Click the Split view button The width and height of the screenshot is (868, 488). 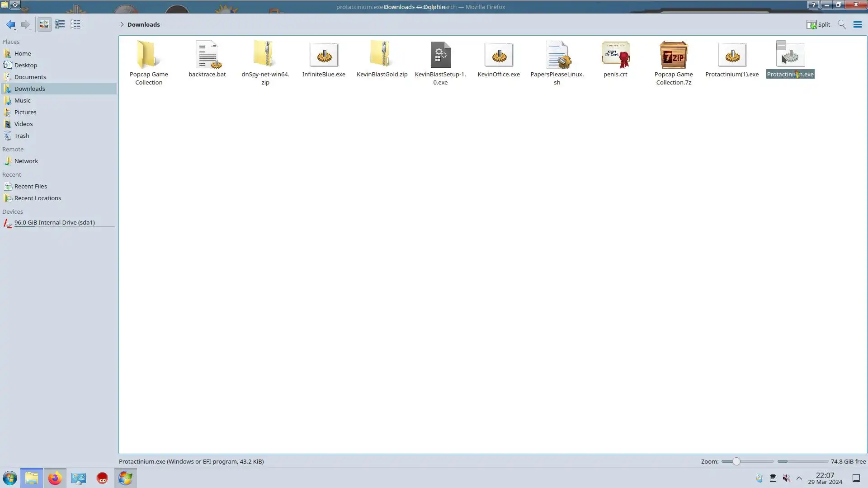[818, 24]
